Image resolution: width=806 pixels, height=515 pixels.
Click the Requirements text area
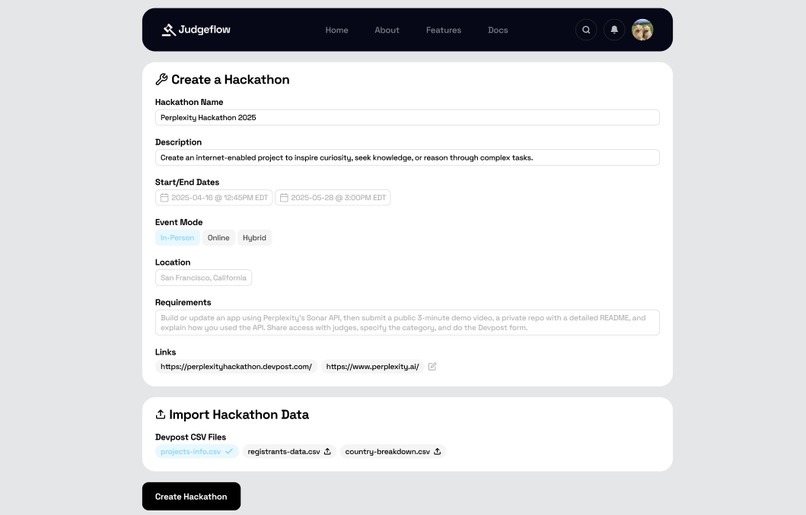[x=407, y=322]
